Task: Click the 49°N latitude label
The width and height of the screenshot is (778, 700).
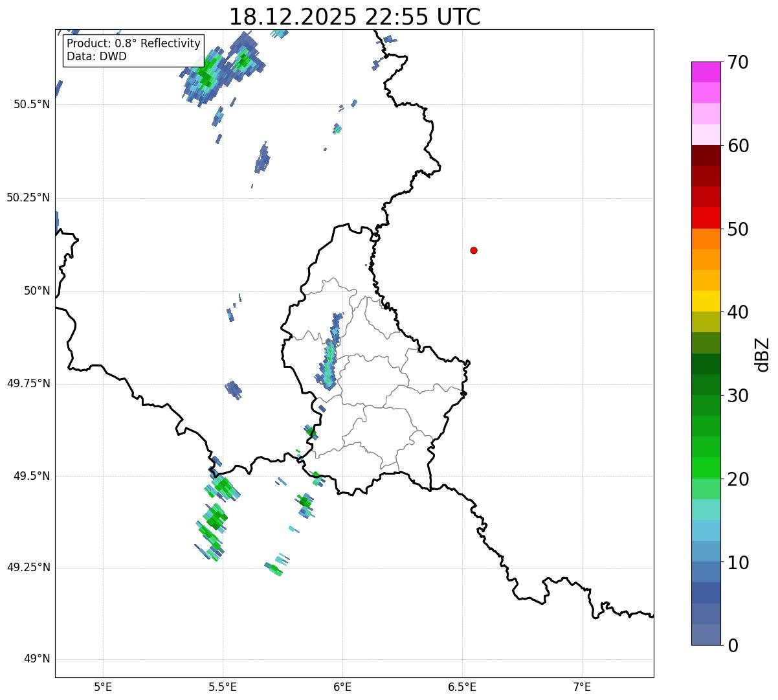Action: (x=37, y=659)
